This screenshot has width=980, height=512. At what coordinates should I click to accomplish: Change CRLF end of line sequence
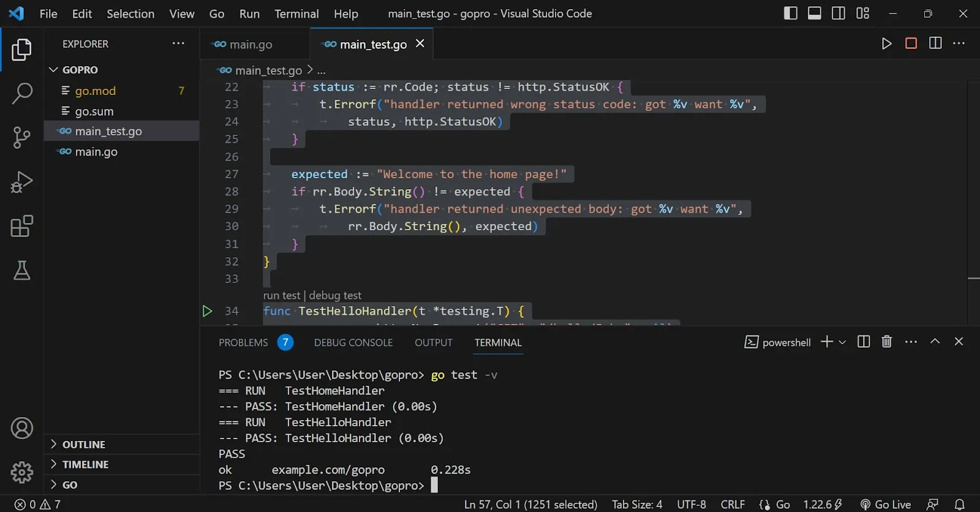[x=733, y=505]
